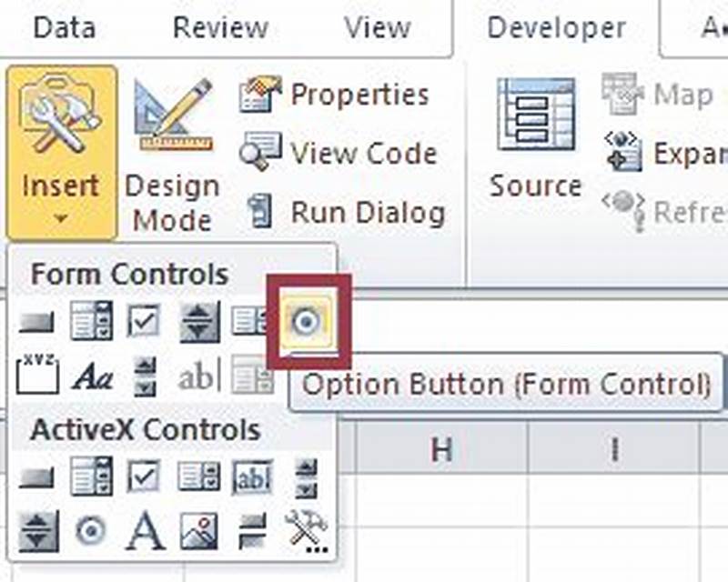This screenshot has height=582, width=728.
Task: Switch to the Developer ribbon tab
Action: pyautogui.click(x=555, y=27)
